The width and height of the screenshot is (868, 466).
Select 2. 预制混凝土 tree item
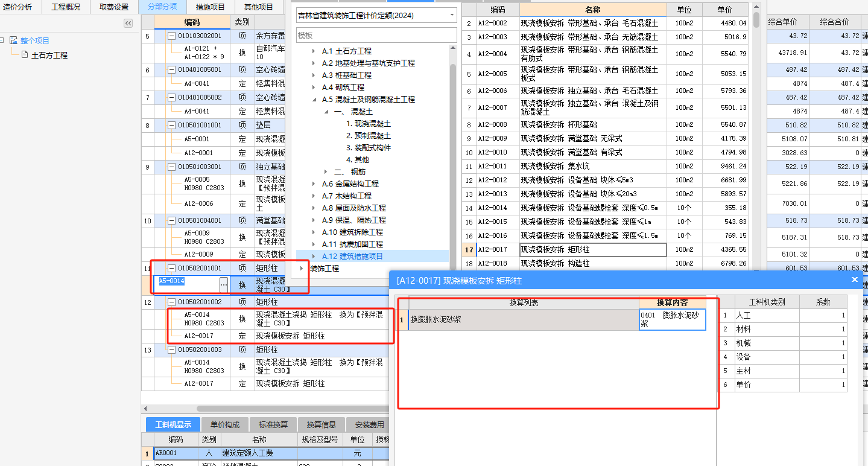click(368, 136)
